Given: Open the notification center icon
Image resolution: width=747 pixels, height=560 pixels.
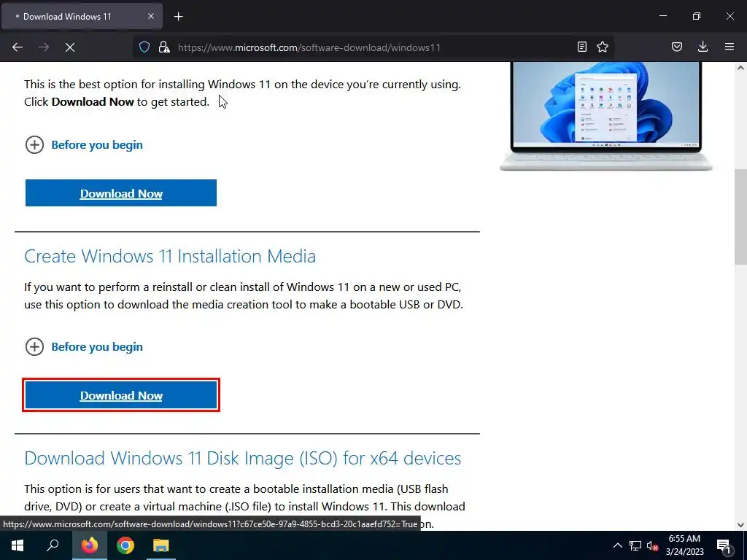Looking at the screenshot, I should [724, 545].
